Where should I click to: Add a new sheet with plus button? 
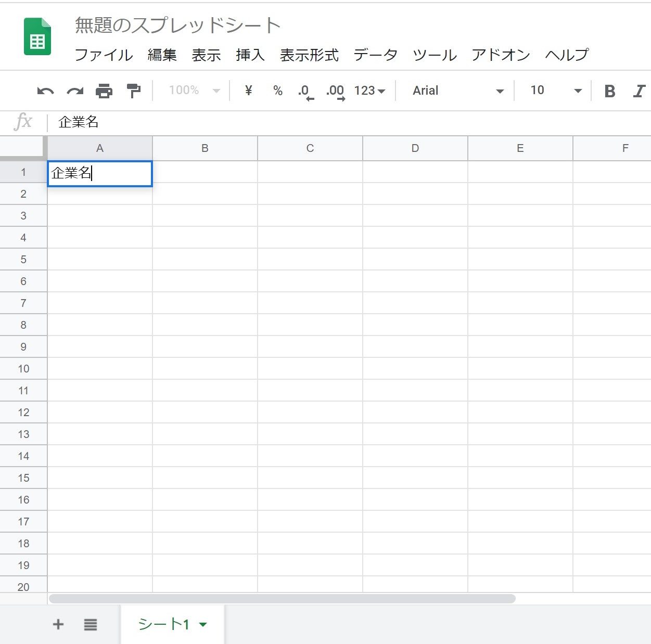(58, 624)
